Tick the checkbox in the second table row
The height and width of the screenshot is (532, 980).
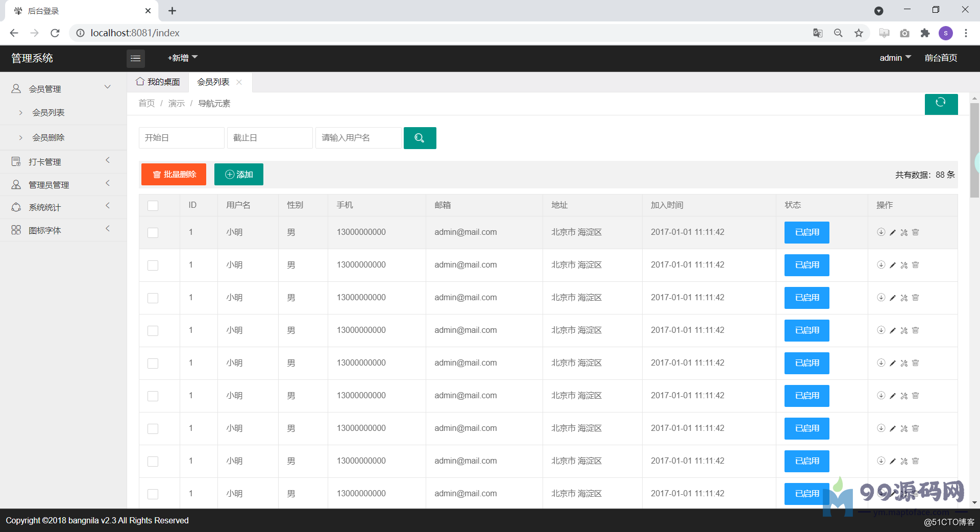point(153,265)
